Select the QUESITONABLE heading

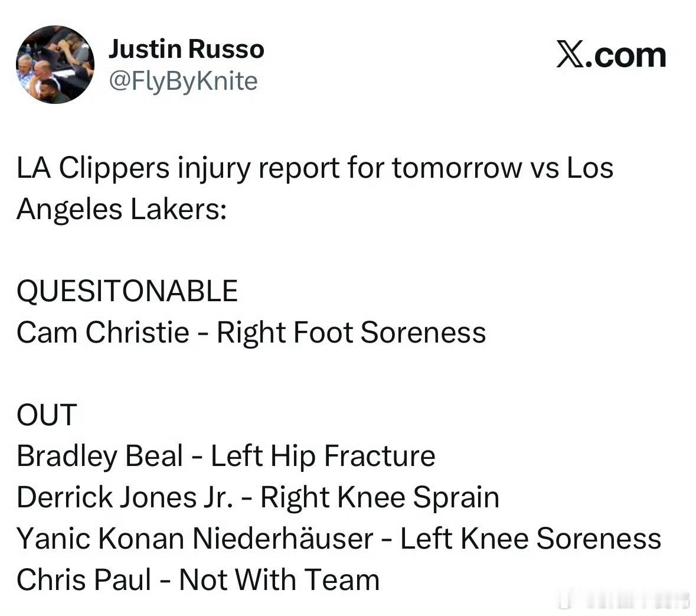point(128,291)
